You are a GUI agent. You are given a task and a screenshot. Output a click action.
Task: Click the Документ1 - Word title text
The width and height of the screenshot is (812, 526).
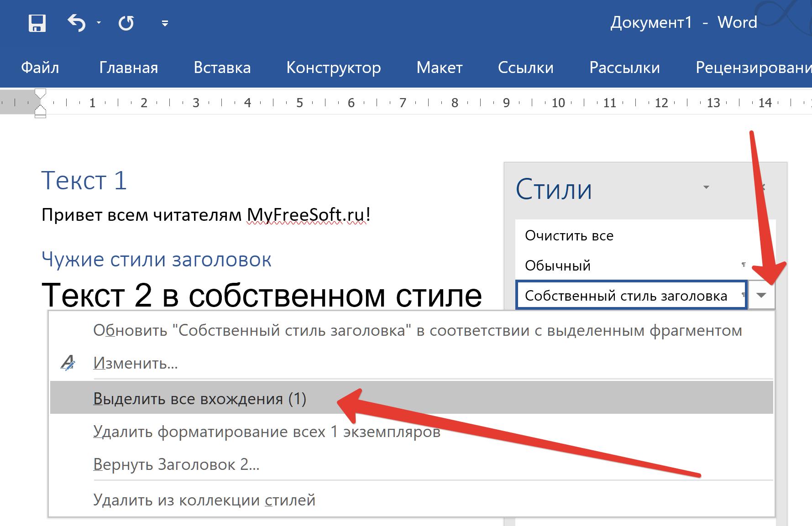pyautogui.click(x=684, y=22)
